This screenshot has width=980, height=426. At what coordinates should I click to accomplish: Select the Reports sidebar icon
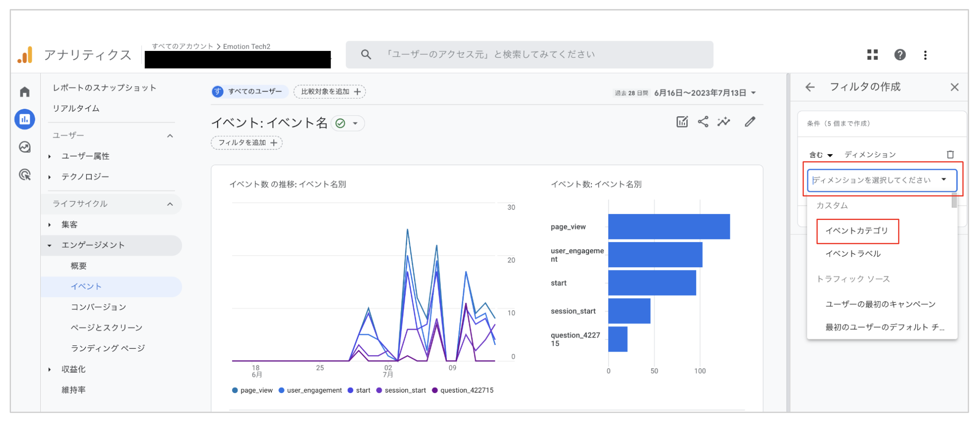(x=25, y=119)
